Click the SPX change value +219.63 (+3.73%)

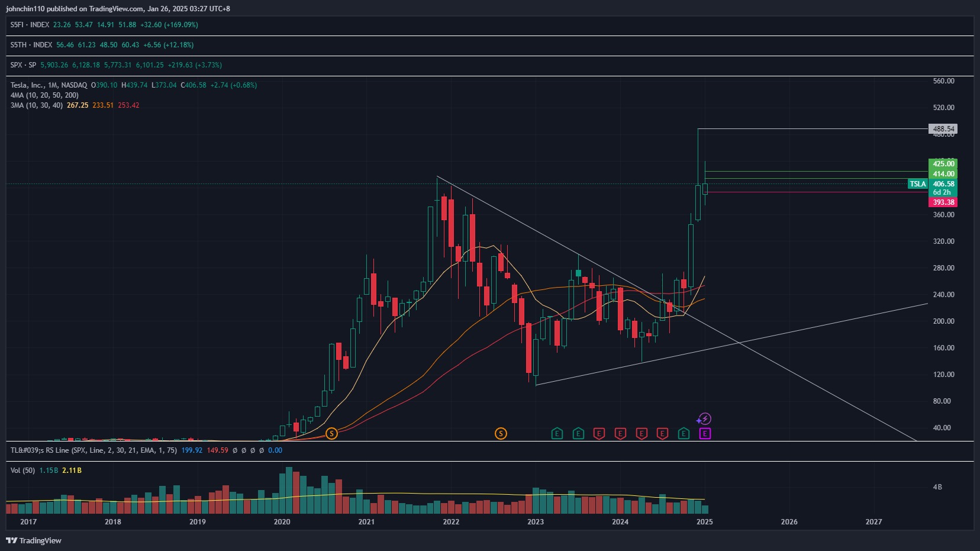pyautogui.click(x=195, y=65)
